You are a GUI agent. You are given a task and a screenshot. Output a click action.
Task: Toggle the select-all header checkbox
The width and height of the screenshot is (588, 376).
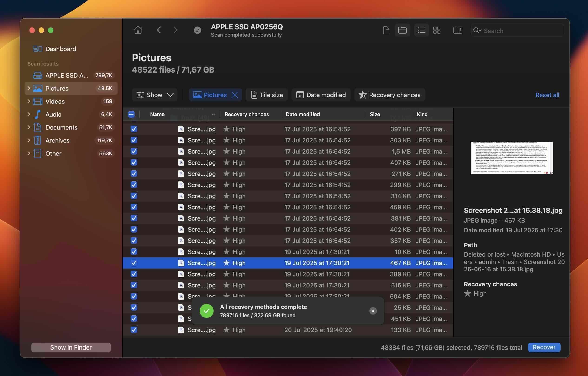(131, 114)
